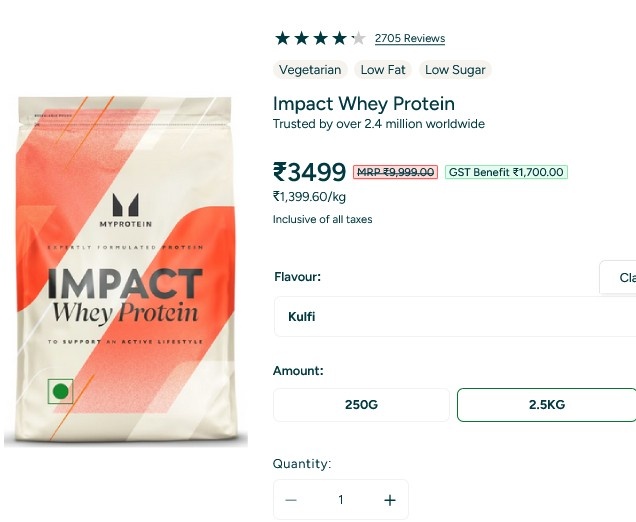Select the 2.5KG amount option
The height and width of the screenshot is (522, 636).
click(x=546, y=405)
